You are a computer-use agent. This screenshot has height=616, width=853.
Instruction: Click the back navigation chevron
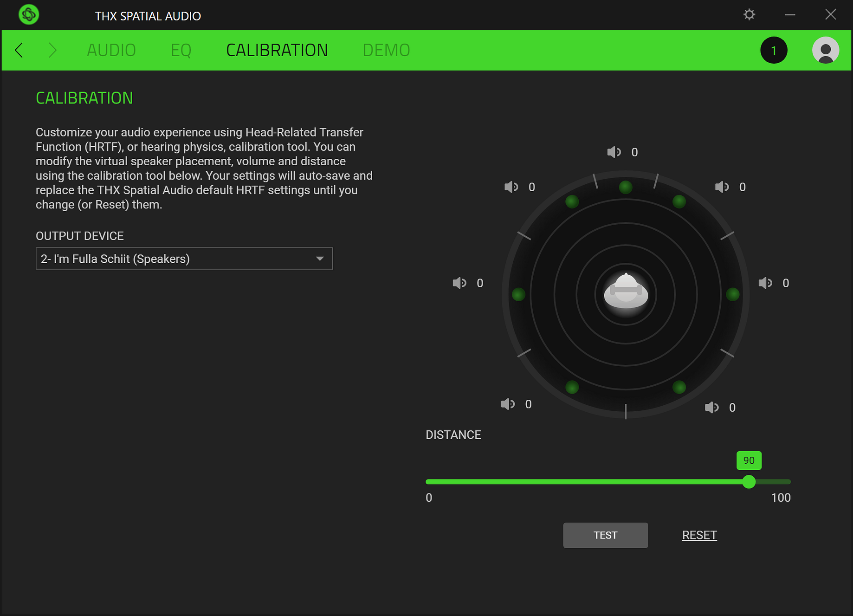coord(19,50)
